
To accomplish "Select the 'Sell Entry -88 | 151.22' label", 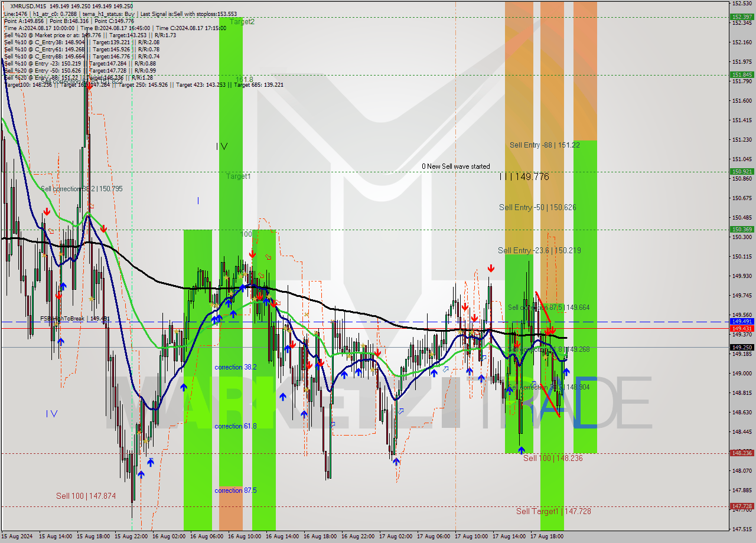I will 545,145.
